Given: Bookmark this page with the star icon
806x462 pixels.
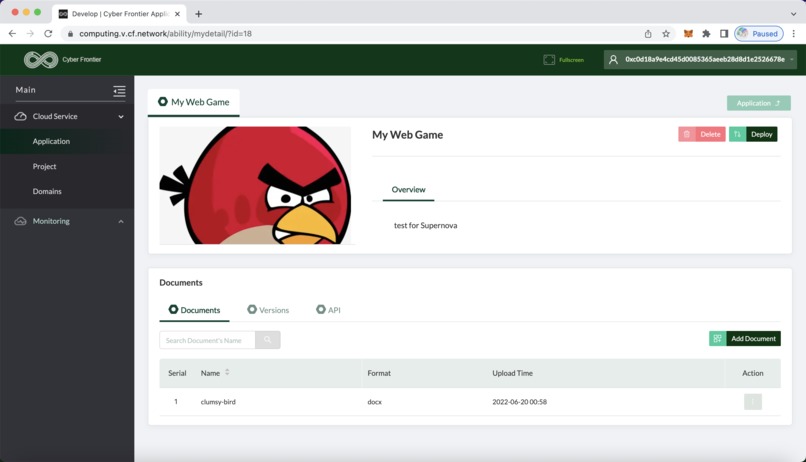Looking at the screenshot, I should 666,33.
